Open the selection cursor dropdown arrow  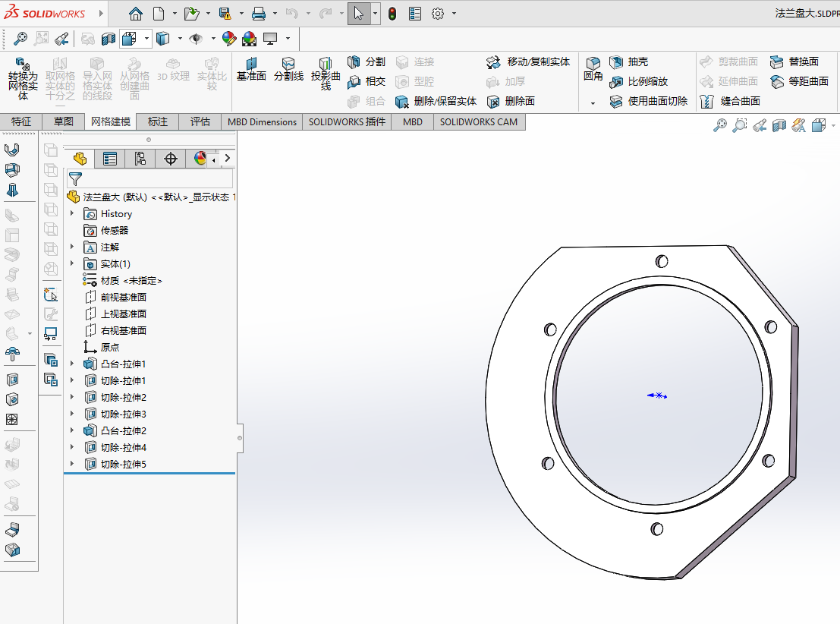click(x=376, y=14)
